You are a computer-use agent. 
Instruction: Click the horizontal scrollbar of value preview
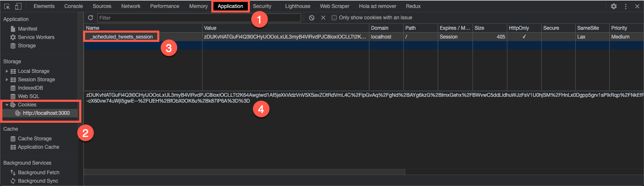[244, 172]
